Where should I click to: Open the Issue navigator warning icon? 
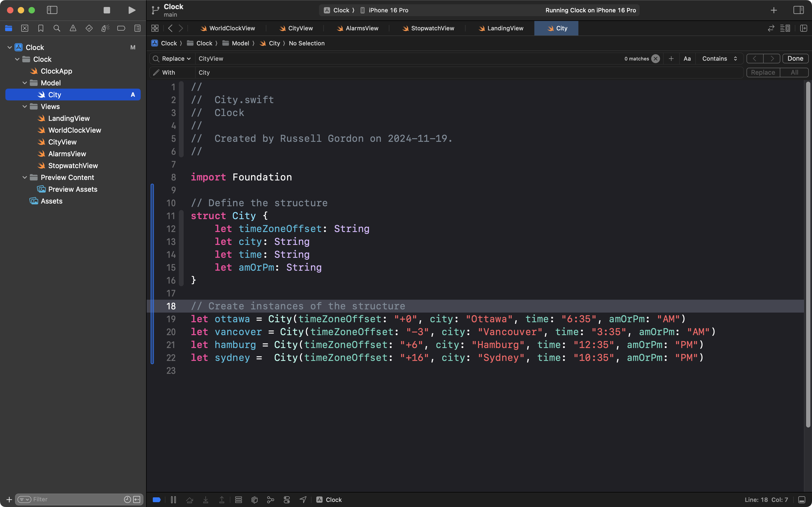click(73, 28)
